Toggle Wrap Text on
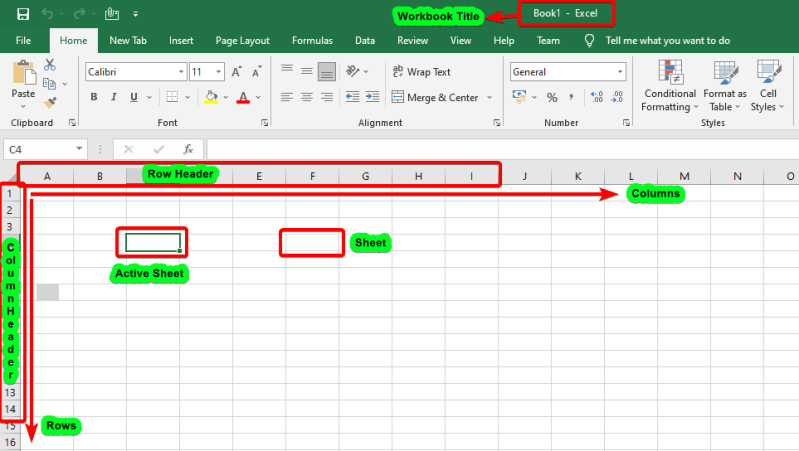The width and height of the screenshot is (799, 451). point(421,72)
